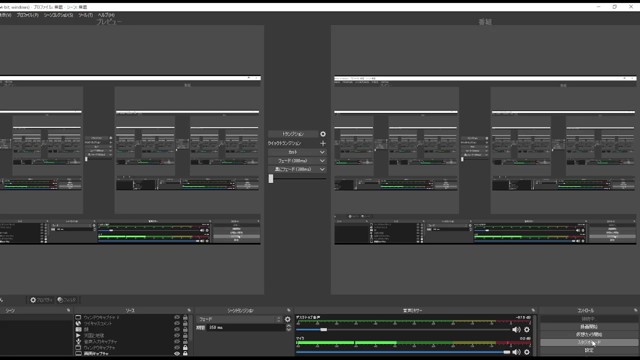This screenshot has width=640, height=360.
Task: Mute the マイク channel speaker icon
Action: pos(516,352)
